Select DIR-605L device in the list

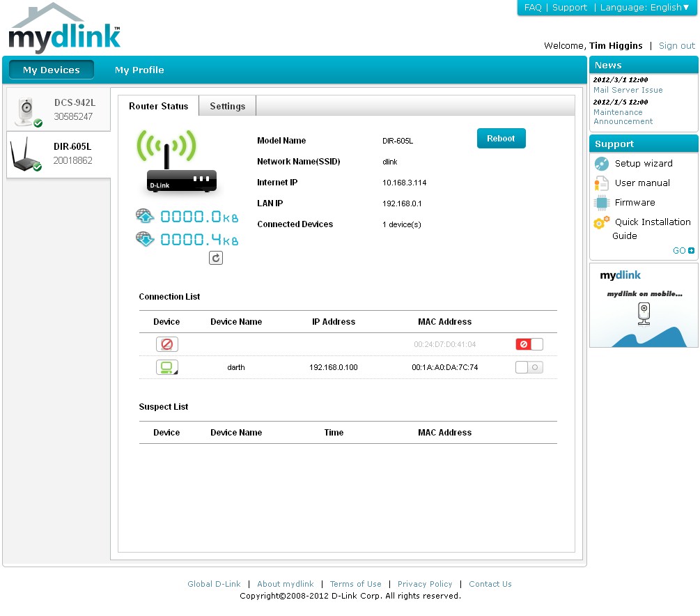[x=59, y=155]
